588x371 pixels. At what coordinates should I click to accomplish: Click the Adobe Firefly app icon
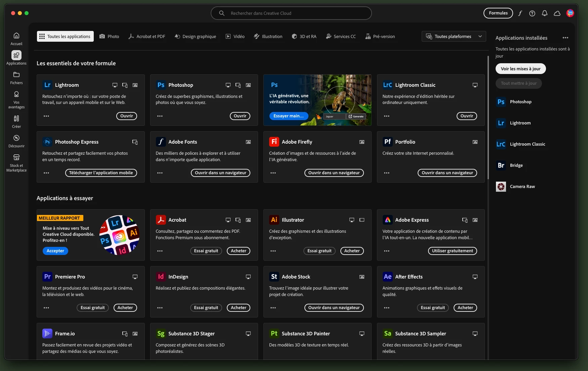[274, 142]
